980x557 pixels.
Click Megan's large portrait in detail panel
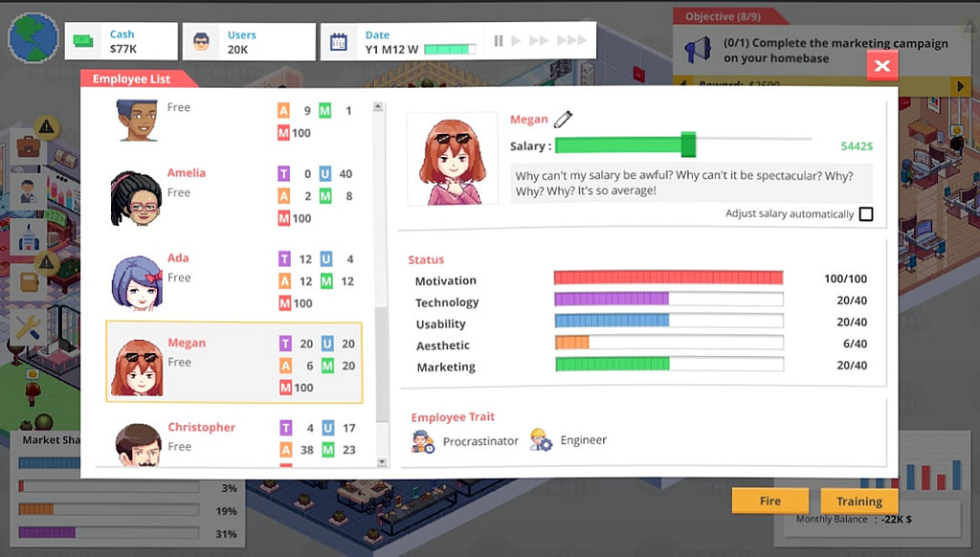coord(453,160)
